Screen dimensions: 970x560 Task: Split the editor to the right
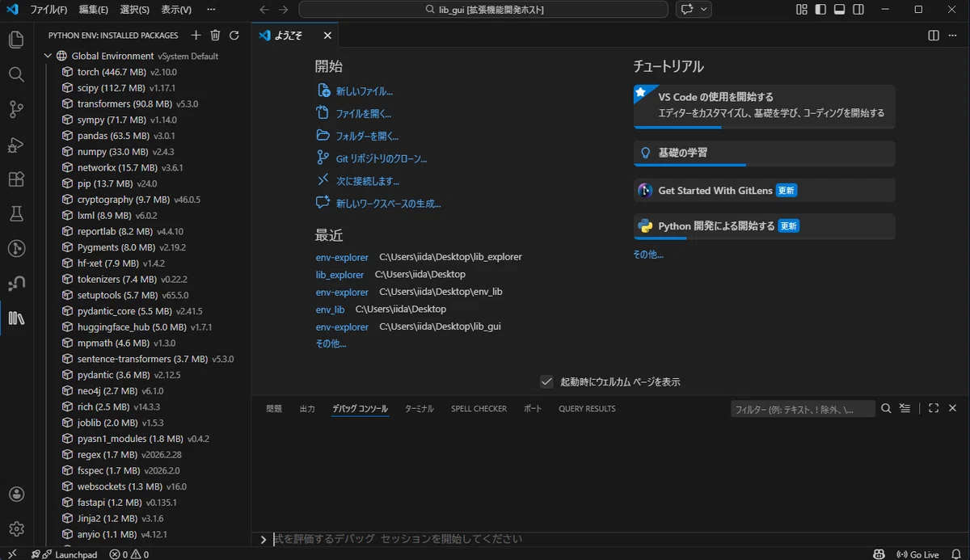[x=934, y=36]
